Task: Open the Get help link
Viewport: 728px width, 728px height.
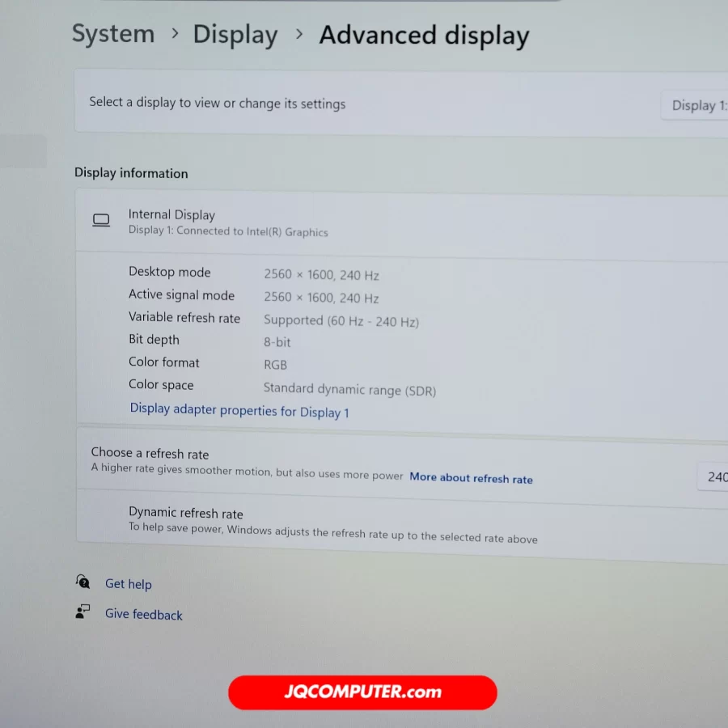Action: coord(129,584)
